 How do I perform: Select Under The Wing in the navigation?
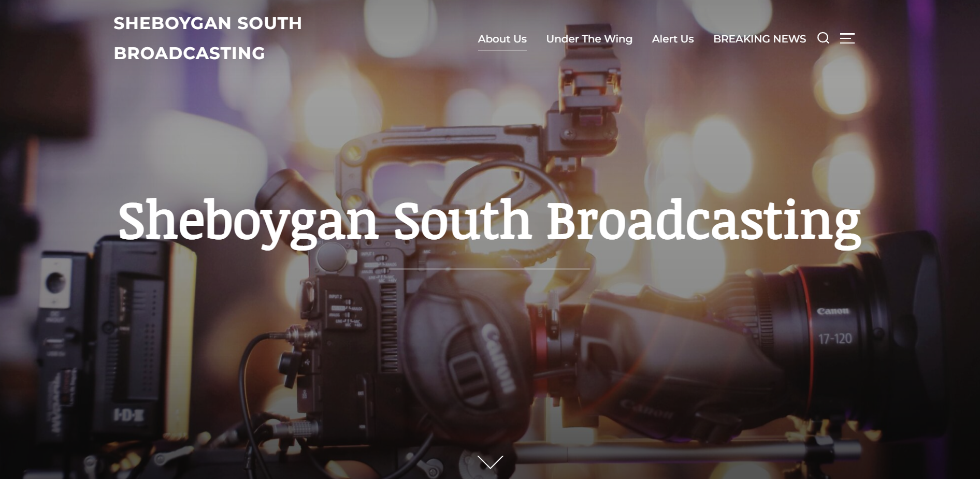point(589,38)
